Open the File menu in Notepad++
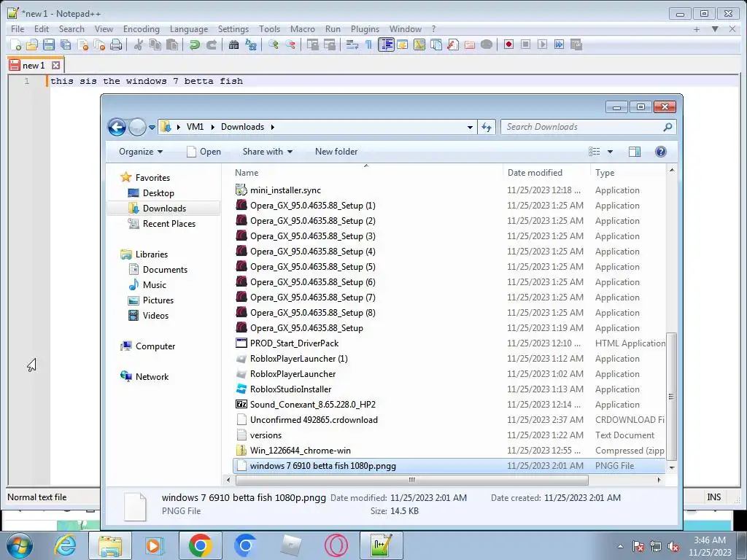 point(18,29)
